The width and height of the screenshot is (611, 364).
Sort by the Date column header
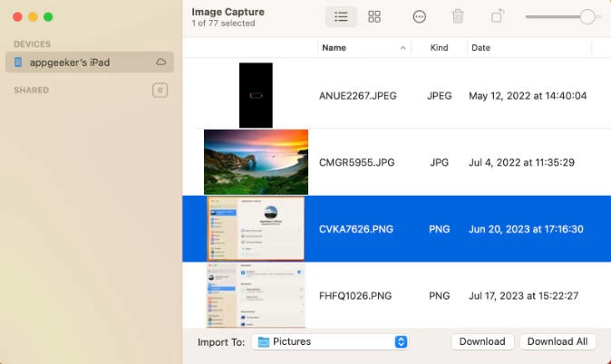coord(480,47)
